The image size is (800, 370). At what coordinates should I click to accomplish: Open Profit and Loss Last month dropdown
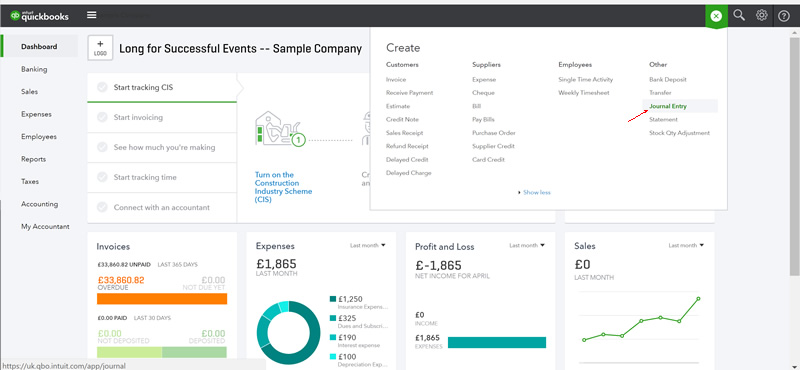(527, 245)
